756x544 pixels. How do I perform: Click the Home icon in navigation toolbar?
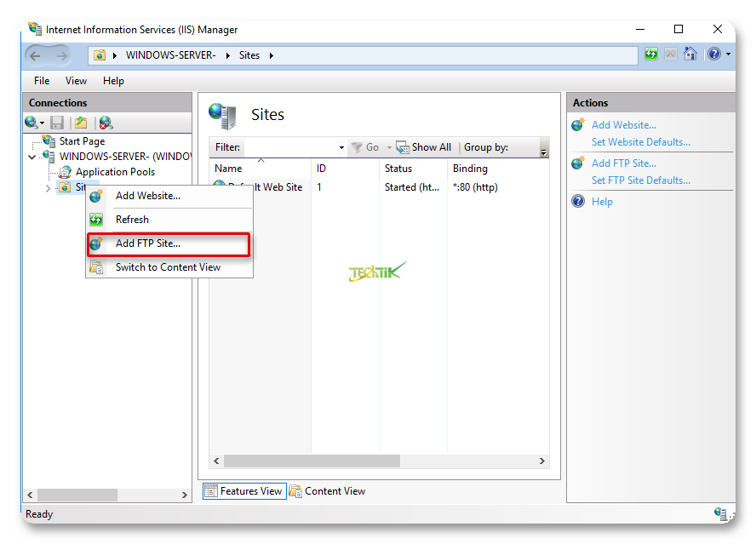(690, 54)
